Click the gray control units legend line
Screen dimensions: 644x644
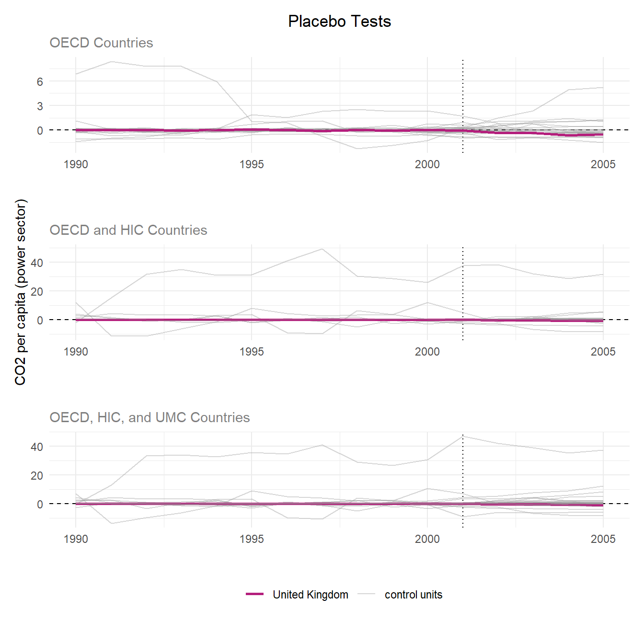[x=367, y=594]
